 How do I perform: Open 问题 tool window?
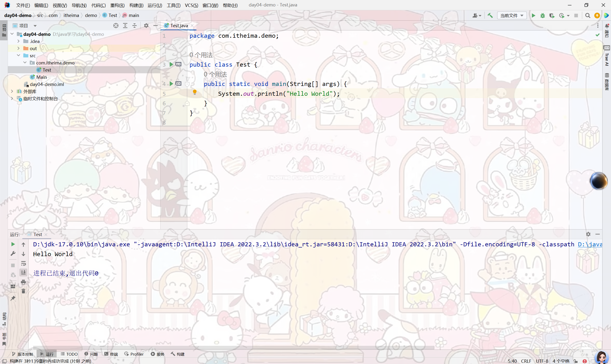[91, 354]
